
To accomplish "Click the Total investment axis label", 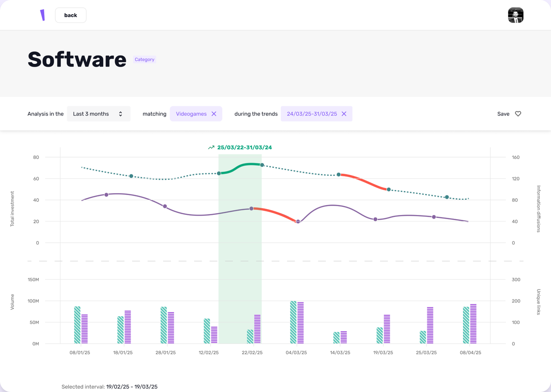I will (12, 209).
